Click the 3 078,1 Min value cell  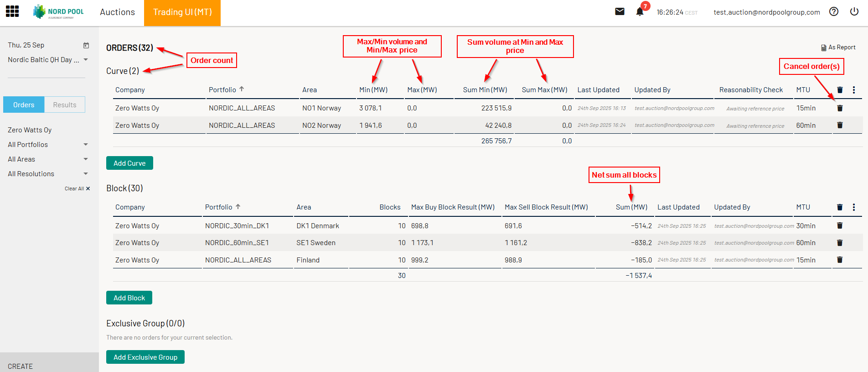(370, 108)
